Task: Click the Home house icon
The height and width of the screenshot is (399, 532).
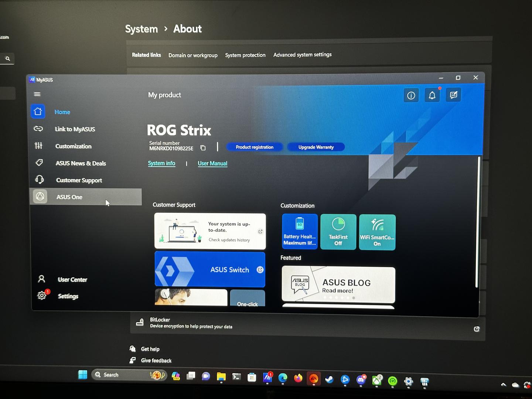Action: click(38, 111)
